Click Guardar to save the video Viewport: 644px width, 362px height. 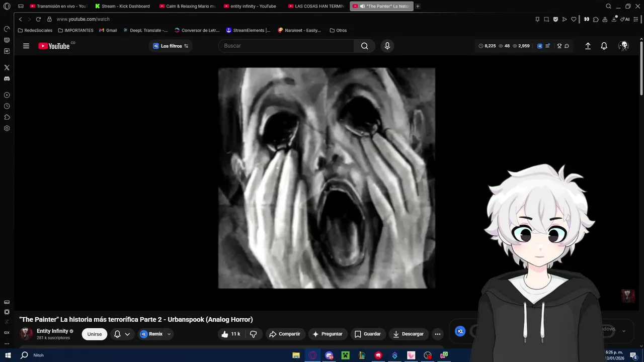(367, 334)
